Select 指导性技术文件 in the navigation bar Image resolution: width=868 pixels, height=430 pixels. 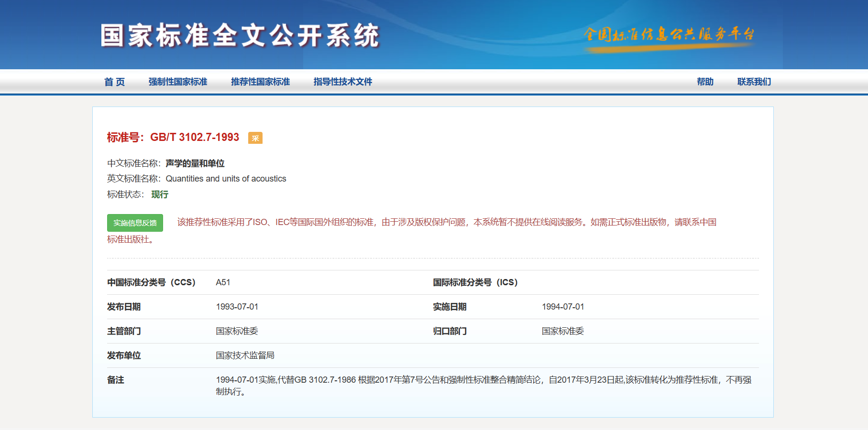tap(342, 82)
